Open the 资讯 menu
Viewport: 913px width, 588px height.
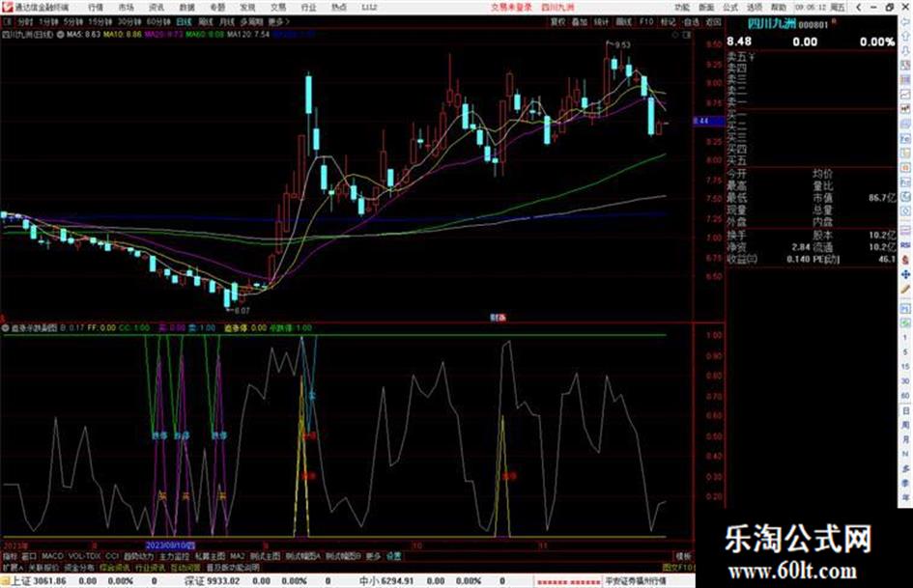click(157, 7)
